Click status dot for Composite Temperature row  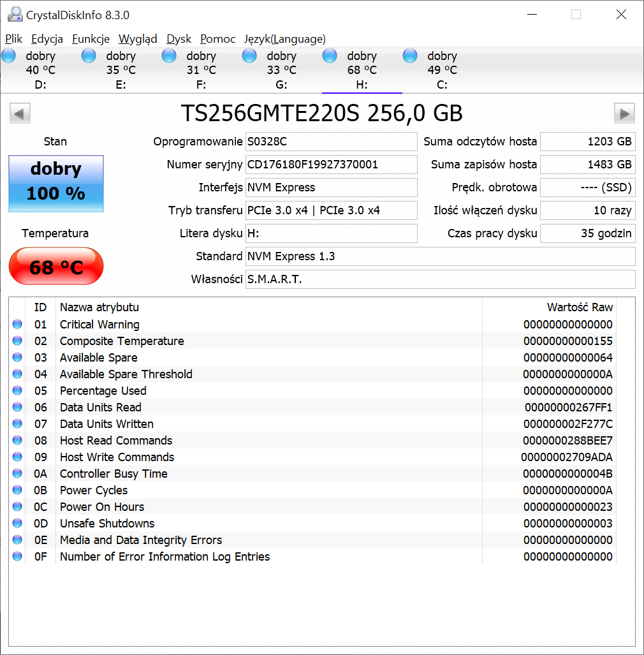coord(17,341)
